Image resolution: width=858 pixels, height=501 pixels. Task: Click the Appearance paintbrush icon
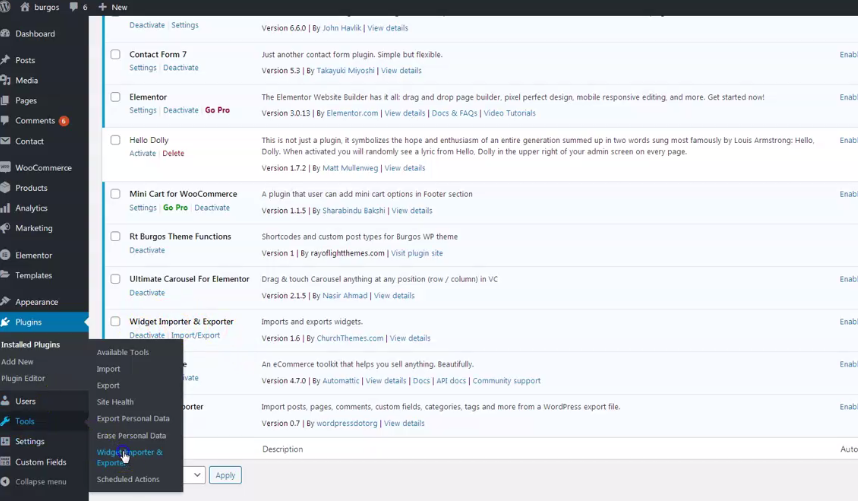pyautogui.click(x=5, y=301)
